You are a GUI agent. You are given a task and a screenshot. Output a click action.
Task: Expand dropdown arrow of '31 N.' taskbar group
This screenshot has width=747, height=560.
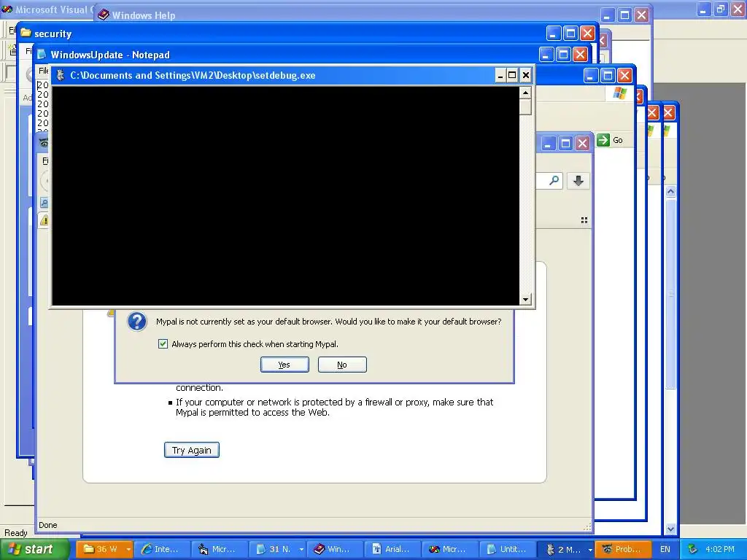pos(301,550)
